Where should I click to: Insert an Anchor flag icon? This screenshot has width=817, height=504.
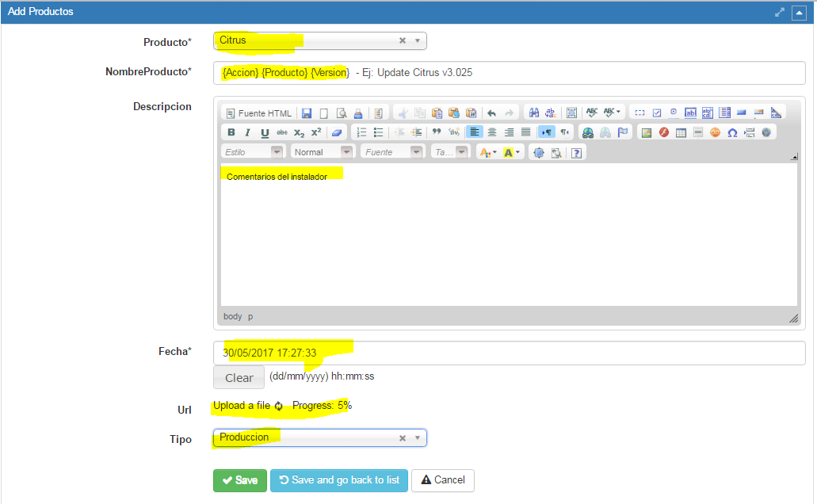click(x=623, y=132)
